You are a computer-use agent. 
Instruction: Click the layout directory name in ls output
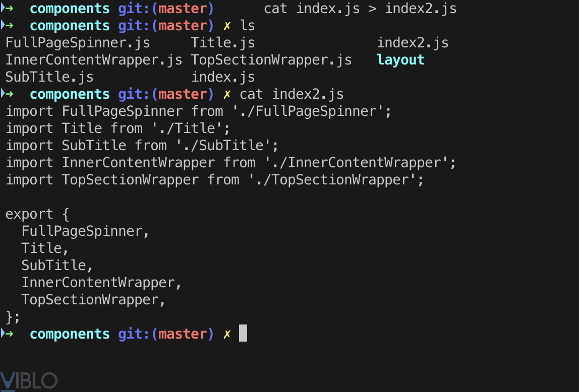pos(400,60)
